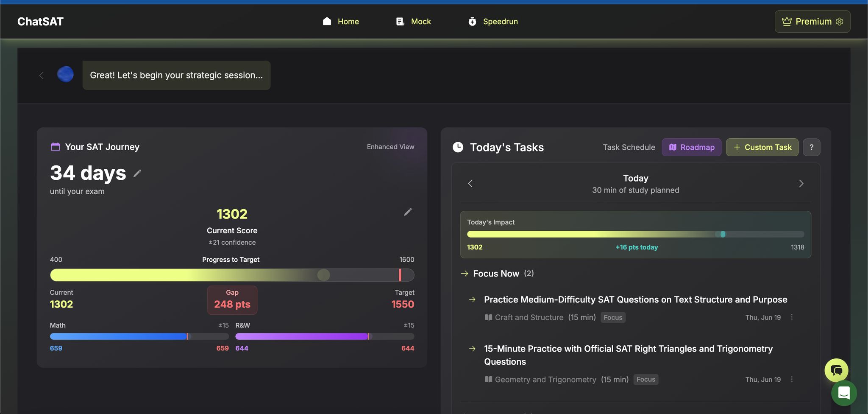Collapse the strategic session message with back chevron
Viewport: 868px width, 414px height.
[42, 76]
